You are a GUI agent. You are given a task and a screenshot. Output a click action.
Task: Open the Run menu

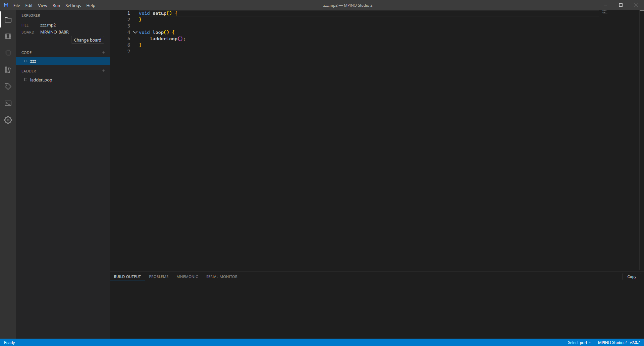[56, 5]
